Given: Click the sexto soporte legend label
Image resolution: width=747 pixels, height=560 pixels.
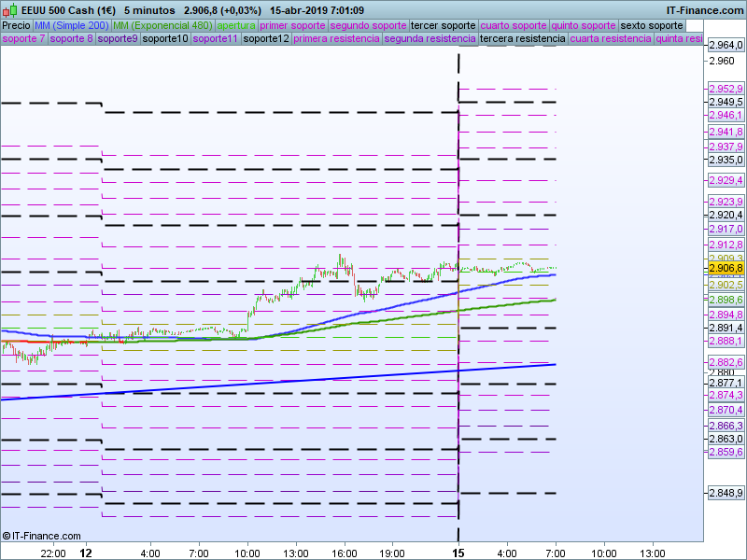Looking at the screenshot, I should 652,25.
